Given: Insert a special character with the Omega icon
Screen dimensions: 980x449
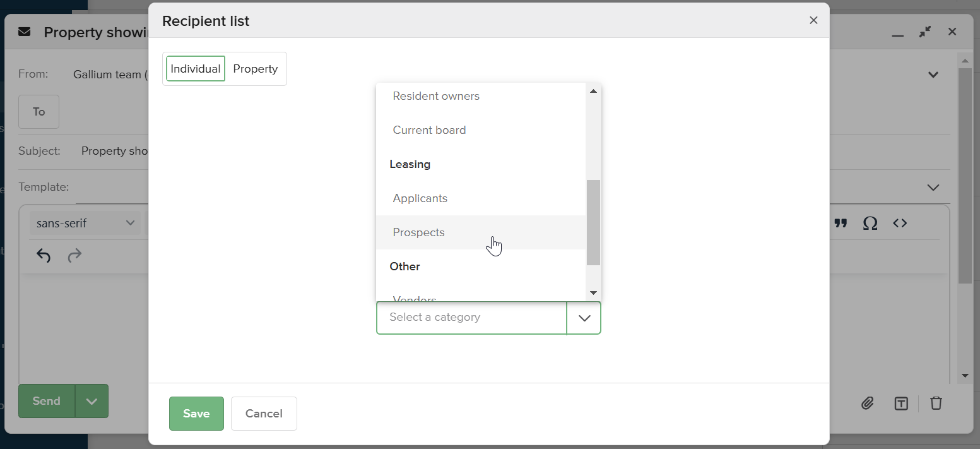Looking at the screenshot, I should (870, 223).
